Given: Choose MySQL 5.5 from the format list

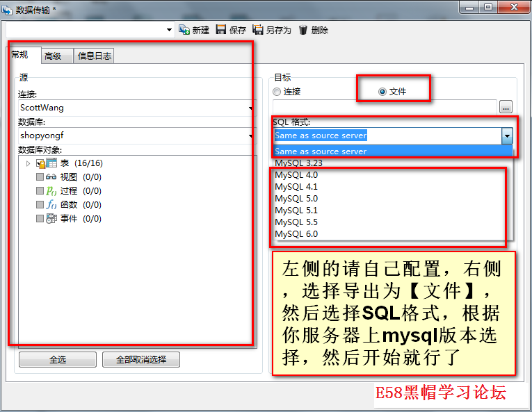Looking at the screenshot, I should (x=296, y=222).
